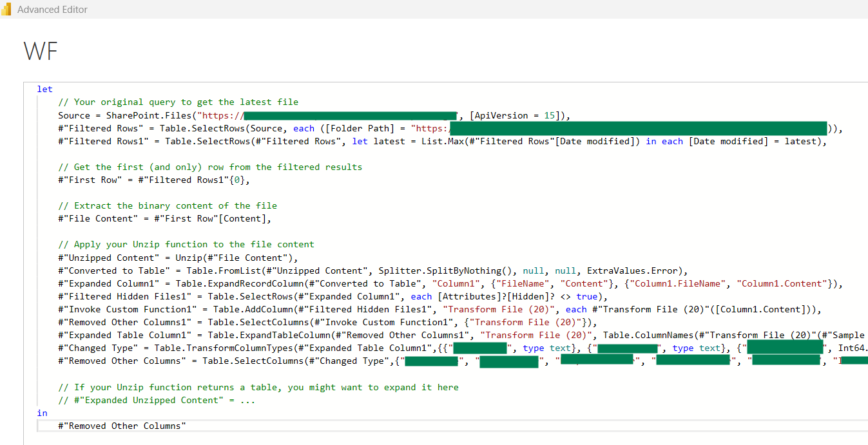Click the final #"Removed Other Columns" output line

pyautogui.click(x=122, y=426)
